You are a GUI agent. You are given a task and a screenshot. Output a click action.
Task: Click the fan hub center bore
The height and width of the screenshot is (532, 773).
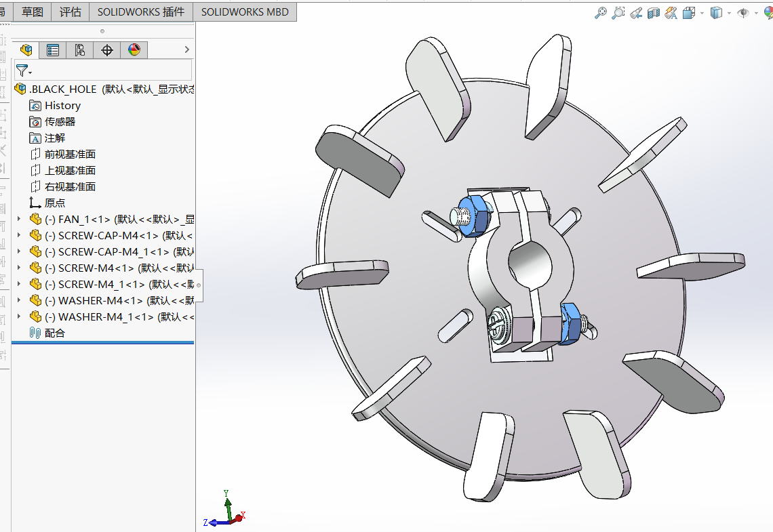[530, 264]
